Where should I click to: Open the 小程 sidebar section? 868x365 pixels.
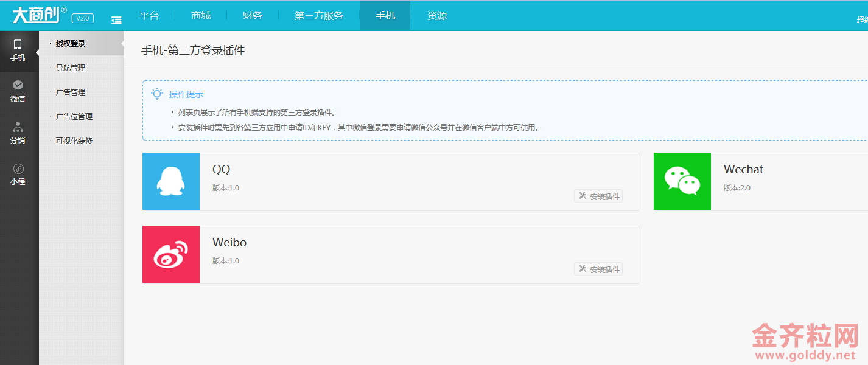[x=18, y=174]
